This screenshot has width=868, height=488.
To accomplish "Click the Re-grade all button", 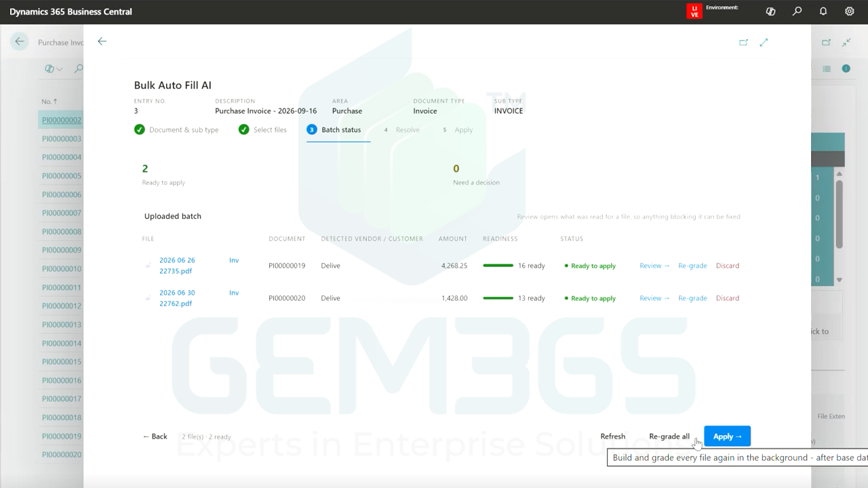I will [x=669, y=436].
